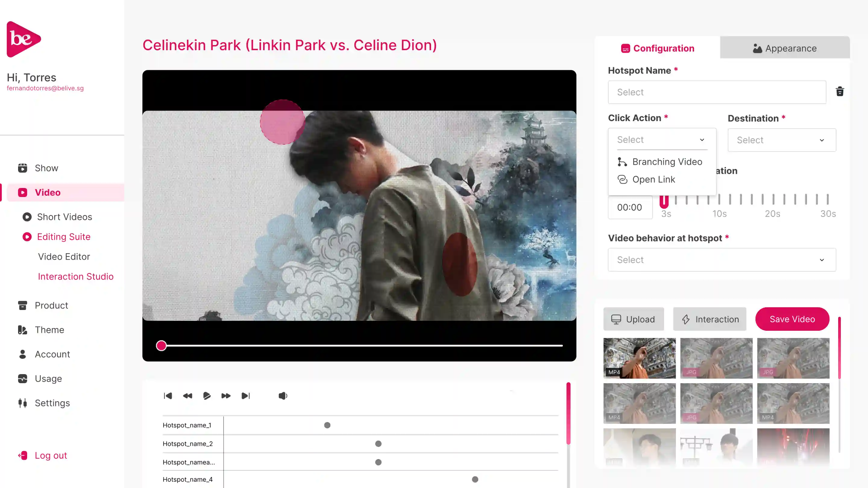Screen dimensions: 868x488
Task: Select the red-toned thumbnail in bottom row
Action: coord(793,448)
